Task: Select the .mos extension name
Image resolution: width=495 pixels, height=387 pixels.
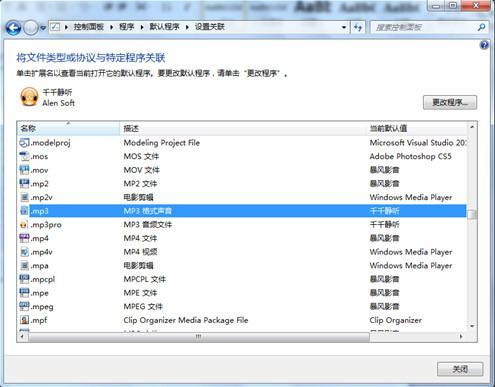Action: point(39,157)
